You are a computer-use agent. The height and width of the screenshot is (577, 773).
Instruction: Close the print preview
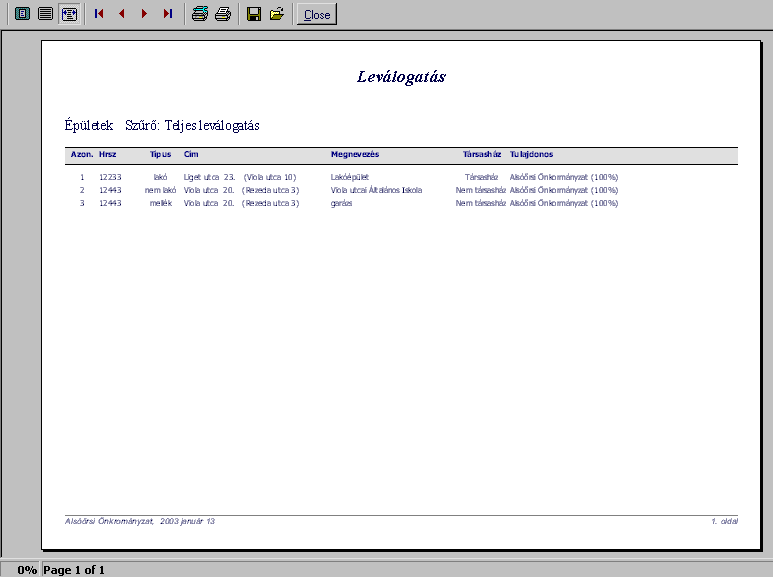click(316, 14)
